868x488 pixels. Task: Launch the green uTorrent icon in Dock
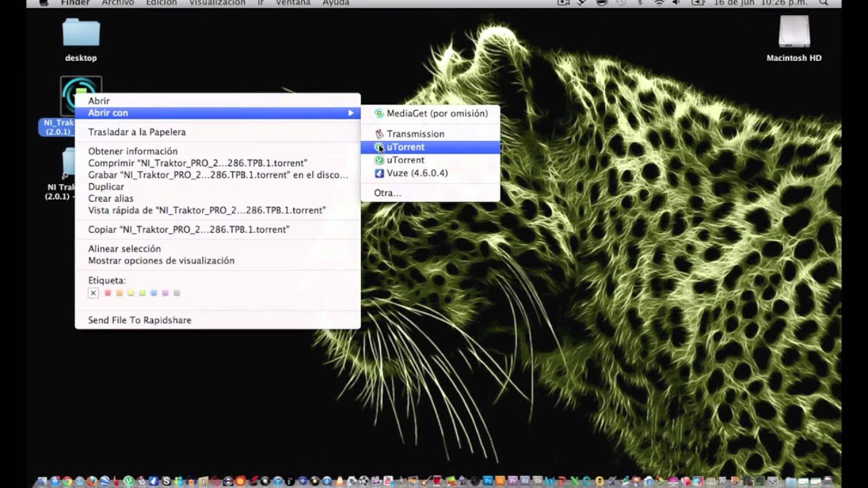point(128,481)
